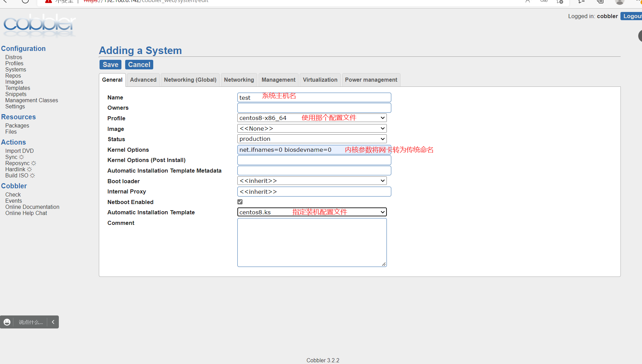Run the Sync action
The width and height of the screenshot is (642, 364).
tap(15, 157)
